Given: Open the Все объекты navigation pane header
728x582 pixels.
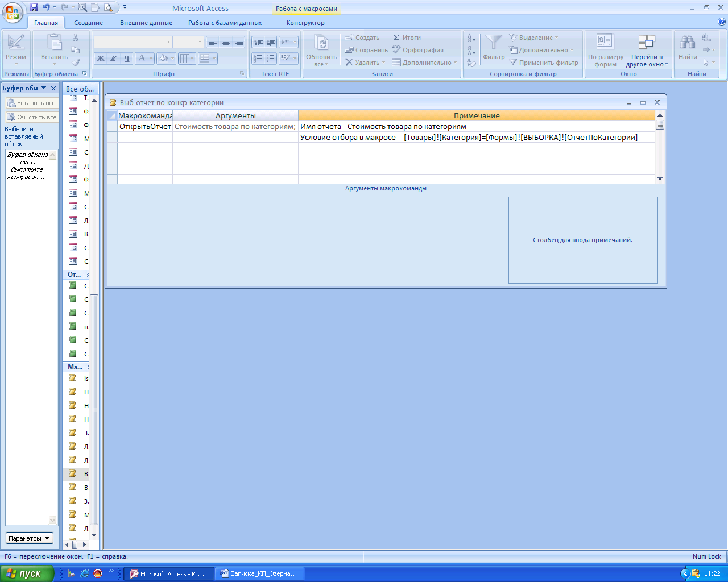Looking at the screenshot, I should click(80, 89).
